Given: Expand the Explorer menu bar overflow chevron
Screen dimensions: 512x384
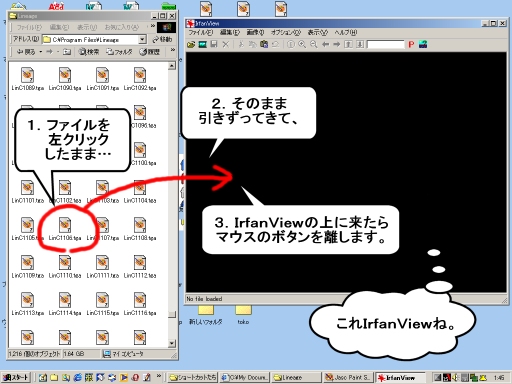Looking at the screenshot, I should [x=153, y=26].
